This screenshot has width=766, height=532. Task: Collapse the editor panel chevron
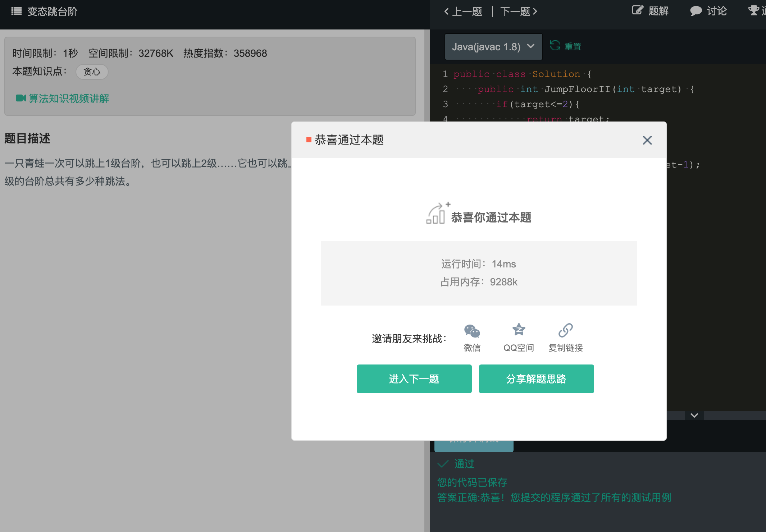(x=694, y=416)
